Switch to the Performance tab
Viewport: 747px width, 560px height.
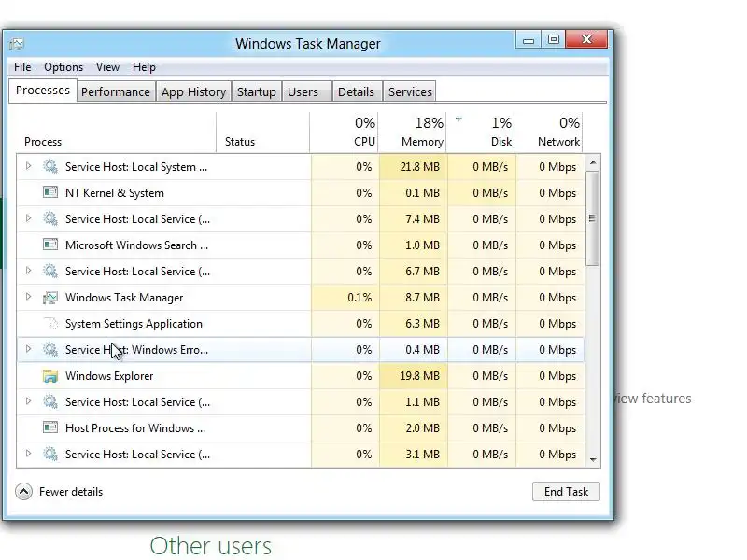pyautogui.click(x=115, y=91)
